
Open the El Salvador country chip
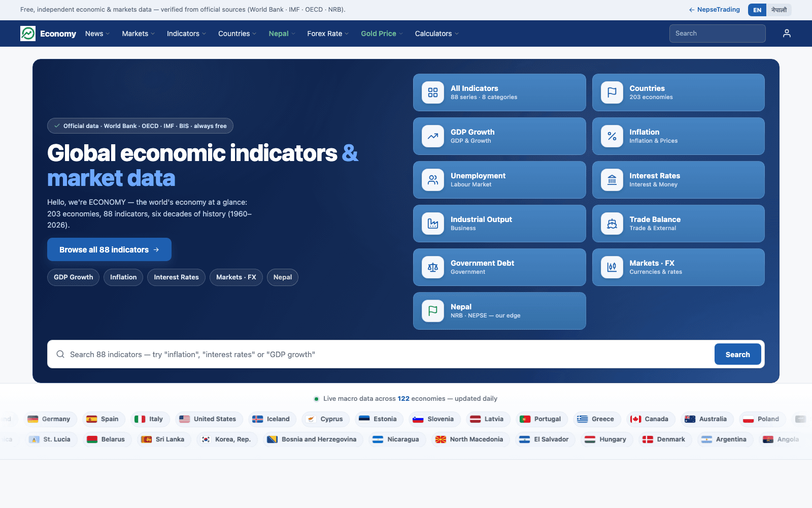[x=545, y=439]
